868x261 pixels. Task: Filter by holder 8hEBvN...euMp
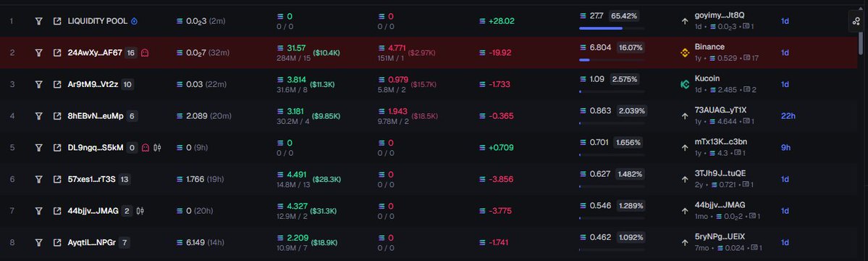tap(39, 116)
